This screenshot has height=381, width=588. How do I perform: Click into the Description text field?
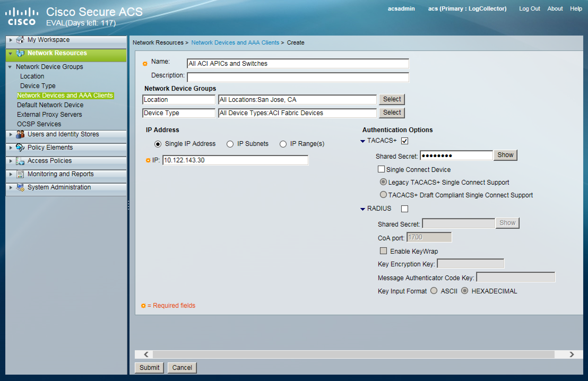pos(298,77)
